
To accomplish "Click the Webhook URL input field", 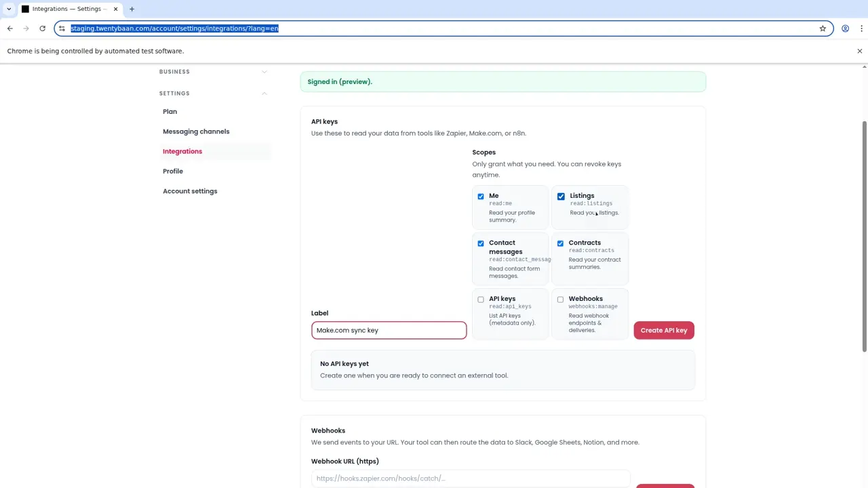I will 471,478.
